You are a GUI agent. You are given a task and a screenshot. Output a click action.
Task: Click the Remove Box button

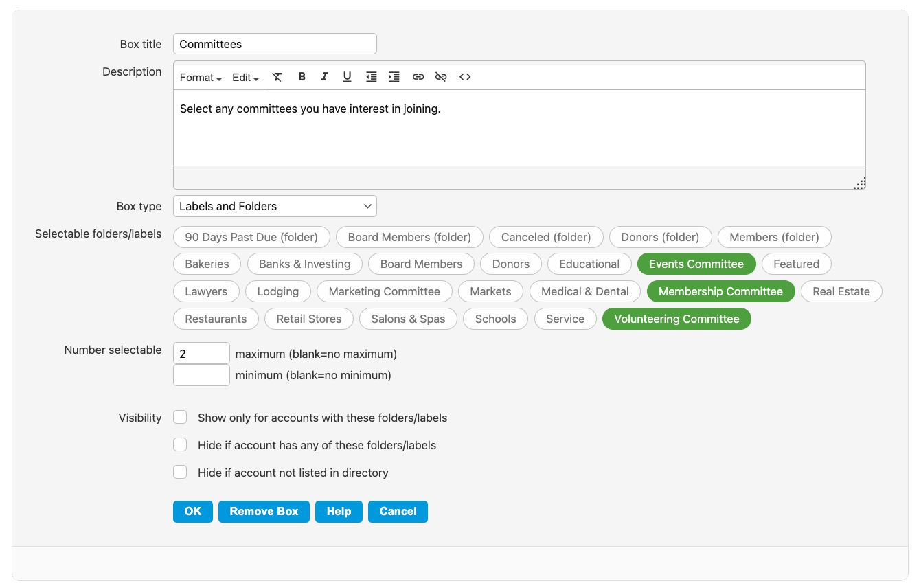(x=264, y=512)
